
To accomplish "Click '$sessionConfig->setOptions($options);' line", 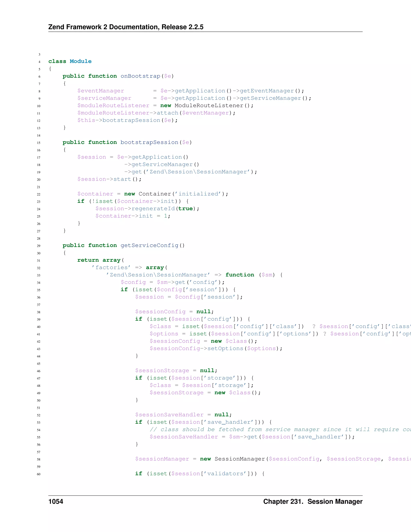I will click(216, 349).
